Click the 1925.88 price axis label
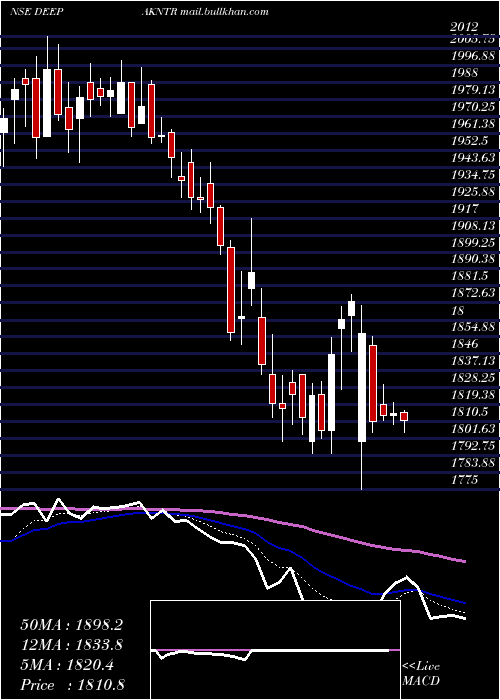The height and width of the screenshot is (700, 500). (472, 192)
